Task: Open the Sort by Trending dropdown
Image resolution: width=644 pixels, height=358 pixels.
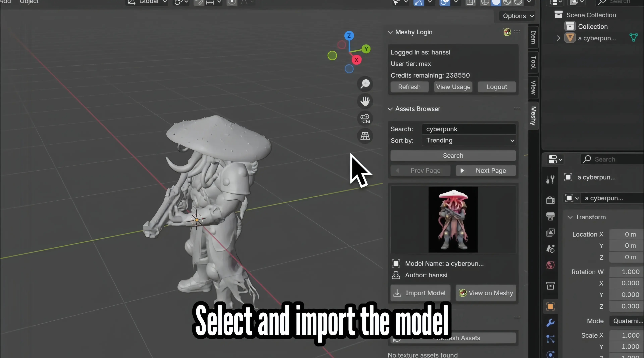Action: pyautogui.click(x=469, y=141)
